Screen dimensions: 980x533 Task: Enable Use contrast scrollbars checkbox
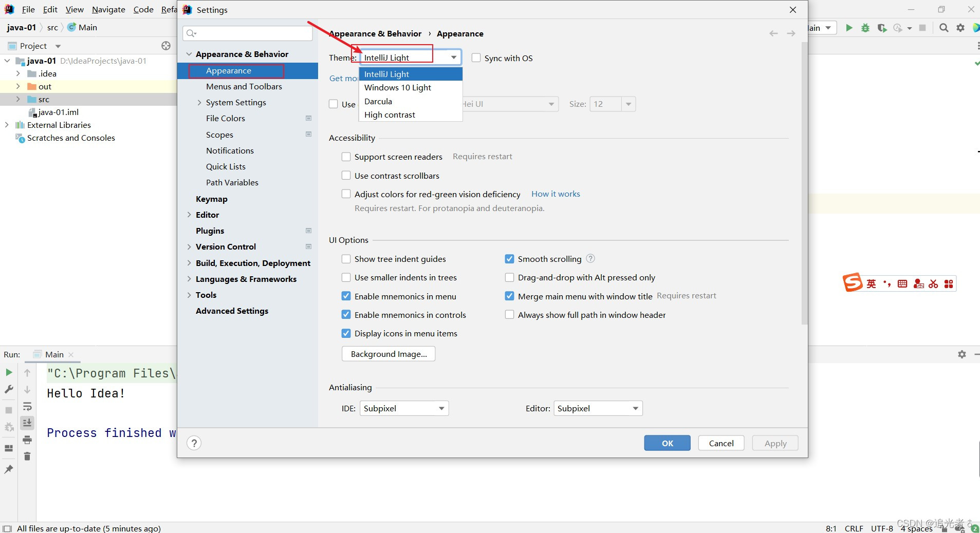click(x=346, y=176)
